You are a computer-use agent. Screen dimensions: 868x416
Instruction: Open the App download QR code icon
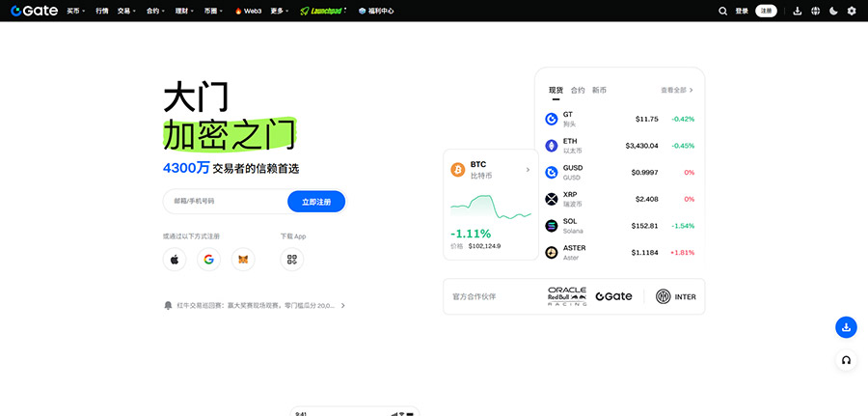pos(291,260)
